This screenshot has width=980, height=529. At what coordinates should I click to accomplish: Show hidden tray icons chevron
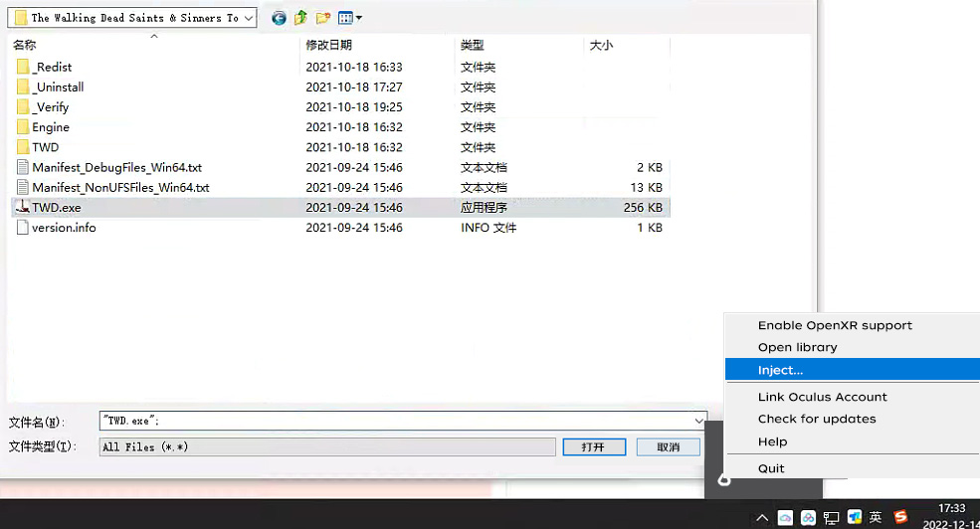tap(762, 518)
